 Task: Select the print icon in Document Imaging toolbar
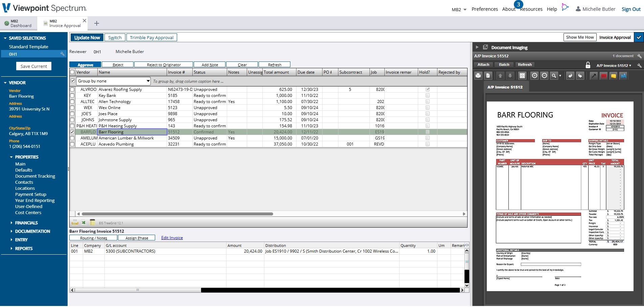pyautogui.click(x=478, y=75)
